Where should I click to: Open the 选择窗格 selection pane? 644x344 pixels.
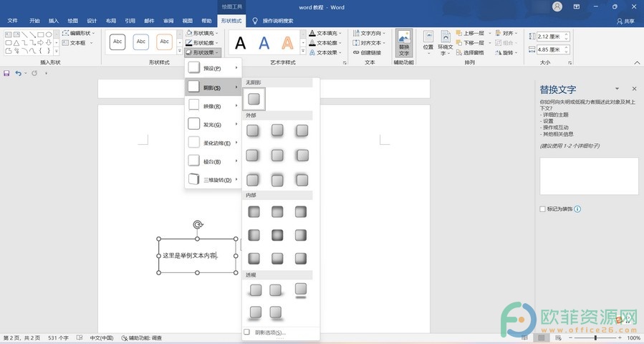[x=470, y=52]
